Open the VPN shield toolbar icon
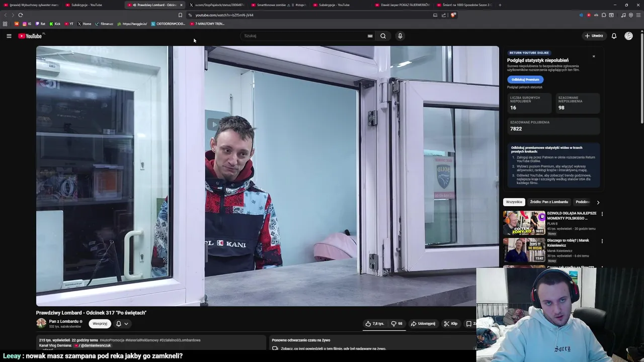Image resolution: width=644 pixels, height=362 pixels. pyautogui.click(x=631, y=15)
